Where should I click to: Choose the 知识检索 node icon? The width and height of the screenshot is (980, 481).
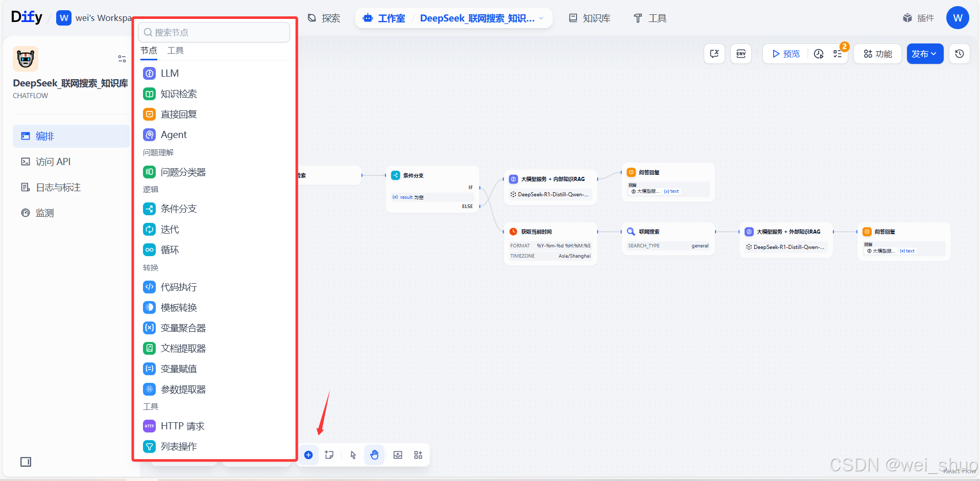click(149, 94)
